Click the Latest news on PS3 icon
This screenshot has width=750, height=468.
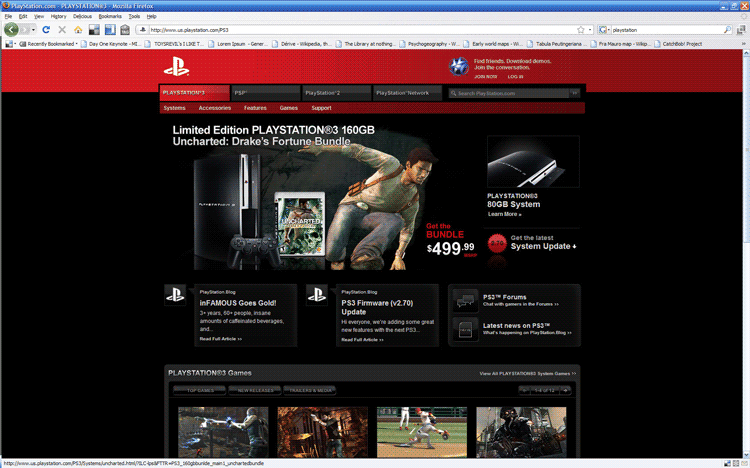pyautogui.click(x=465, y=329)
